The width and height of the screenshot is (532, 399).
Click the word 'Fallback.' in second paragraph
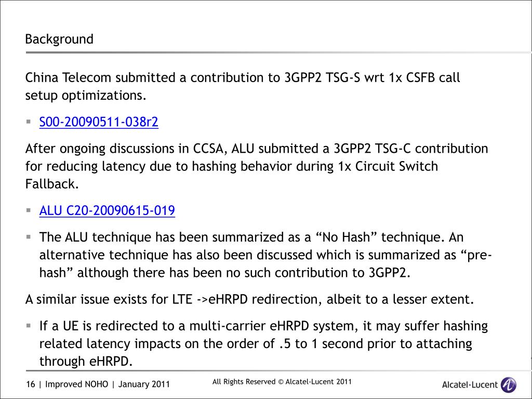[x=52, y=184]
